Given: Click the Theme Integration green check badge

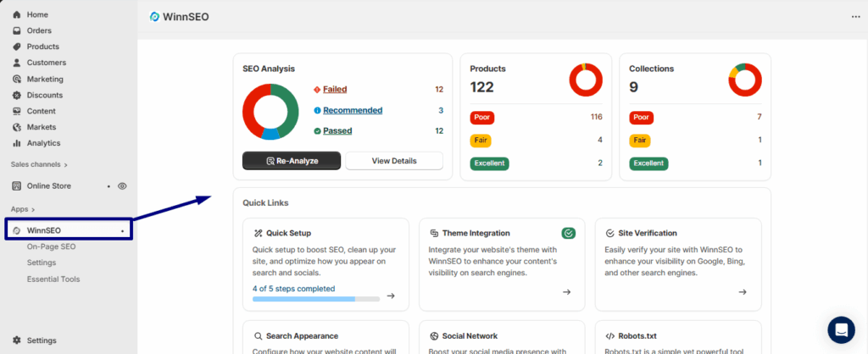Looking at the screenshot, I should pyautogui.click(x=569, y=234).
